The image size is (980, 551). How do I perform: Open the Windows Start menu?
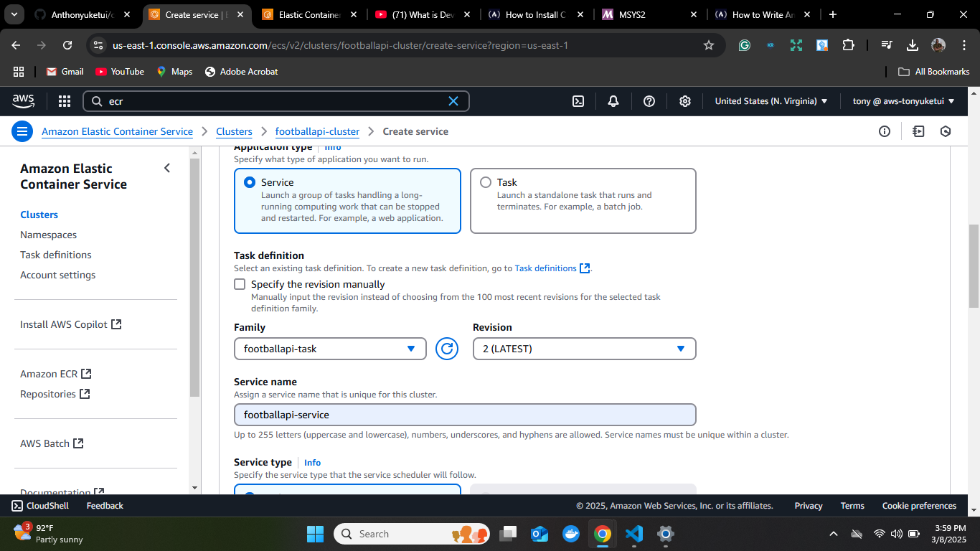(315, 534)
